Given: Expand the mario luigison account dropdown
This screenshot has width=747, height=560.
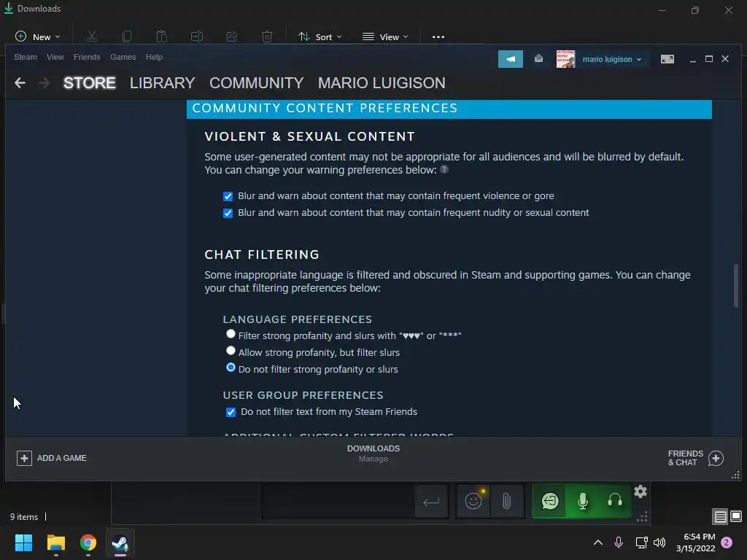Looking at the screenshot, I should [x=612, y=59].
